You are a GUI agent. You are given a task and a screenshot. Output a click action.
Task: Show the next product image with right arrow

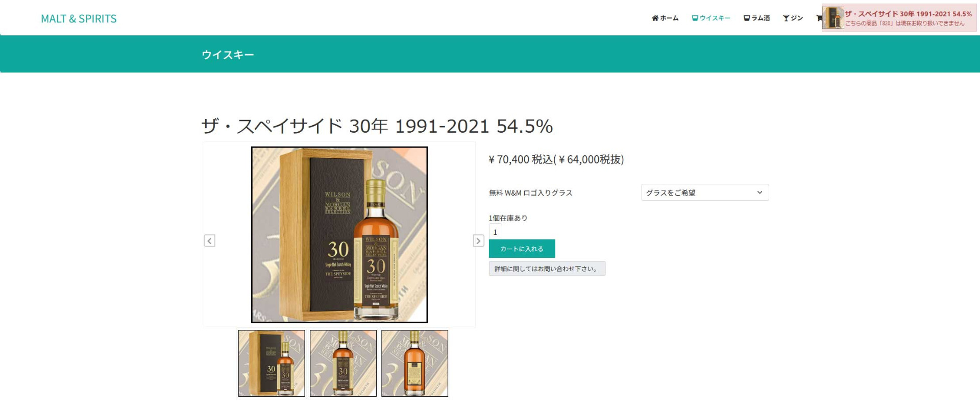pyautogui.click(x=478, y=241)
